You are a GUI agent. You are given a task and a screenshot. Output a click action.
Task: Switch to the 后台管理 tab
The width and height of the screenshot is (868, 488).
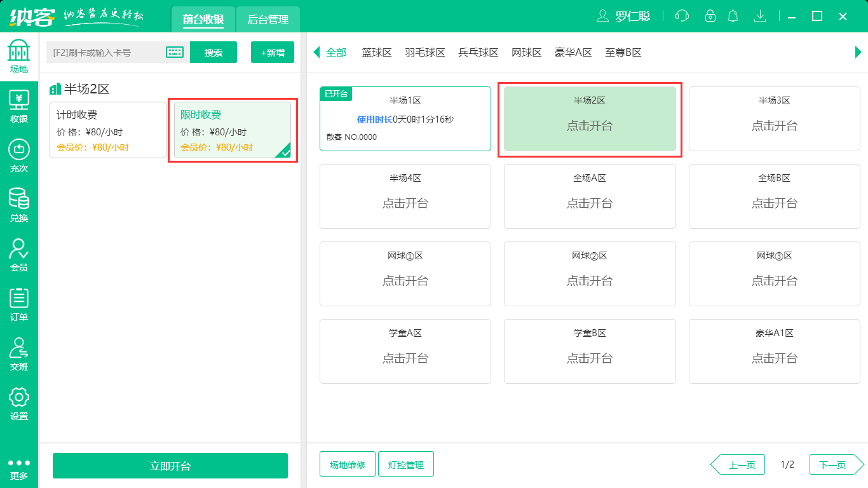point(268,19)
